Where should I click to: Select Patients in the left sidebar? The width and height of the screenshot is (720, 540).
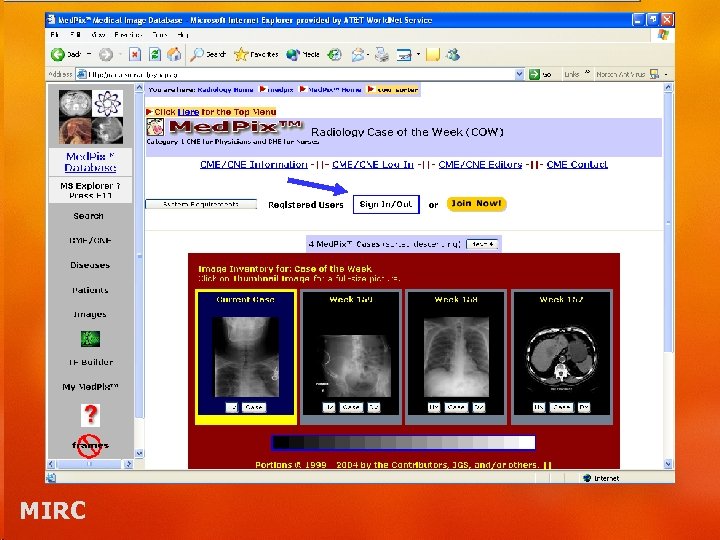pyautogui.click(x=90, y=290)
